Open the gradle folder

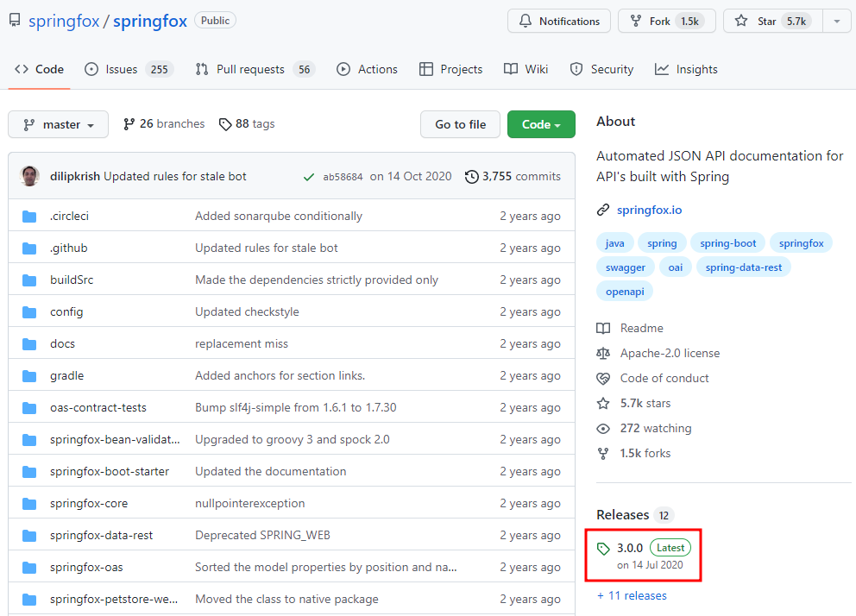(67, 375)
